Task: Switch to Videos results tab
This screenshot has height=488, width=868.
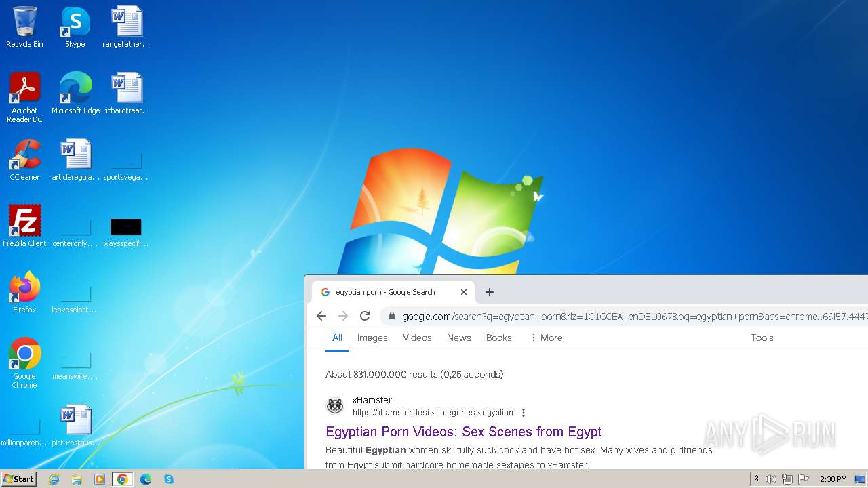Action: tap(417, 338)
